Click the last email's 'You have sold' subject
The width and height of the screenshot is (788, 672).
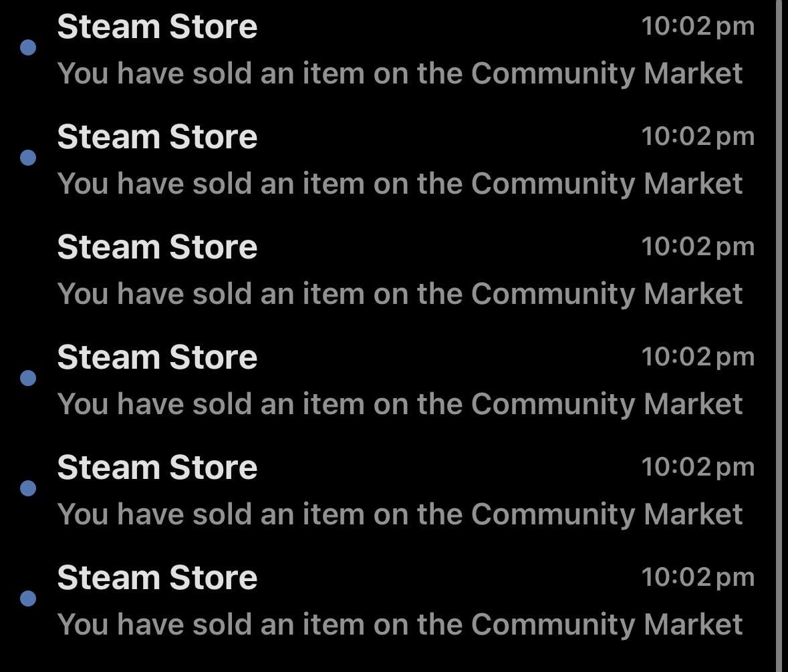[400, 625]
